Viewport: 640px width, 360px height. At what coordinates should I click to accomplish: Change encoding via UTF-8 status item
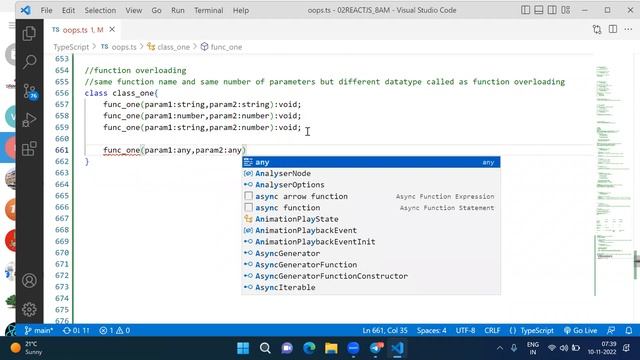pos(465,330)
